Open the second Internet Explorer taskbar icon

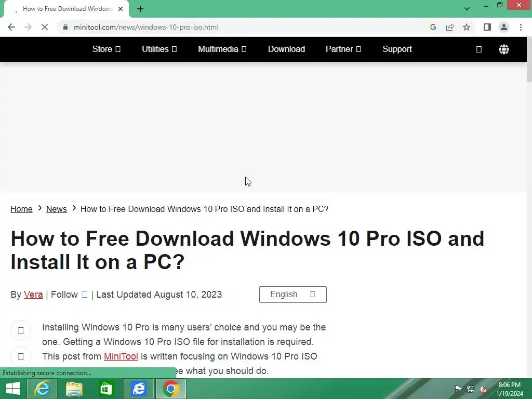[x=138, y=389]
